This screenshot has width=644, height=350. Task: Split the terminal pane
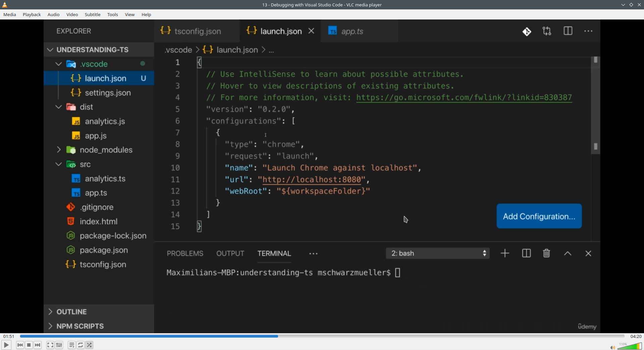[x=526, y=254]
